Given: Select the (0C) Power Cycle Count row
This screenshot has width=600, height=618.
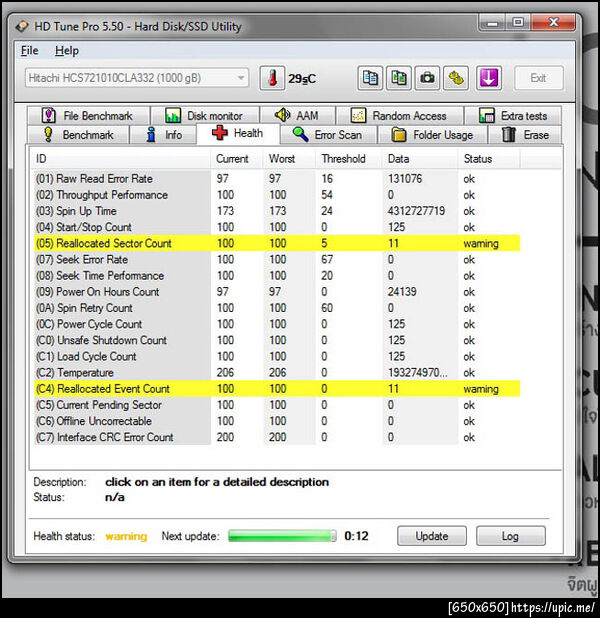Looking at the screenshot, I should coord(277,324).
